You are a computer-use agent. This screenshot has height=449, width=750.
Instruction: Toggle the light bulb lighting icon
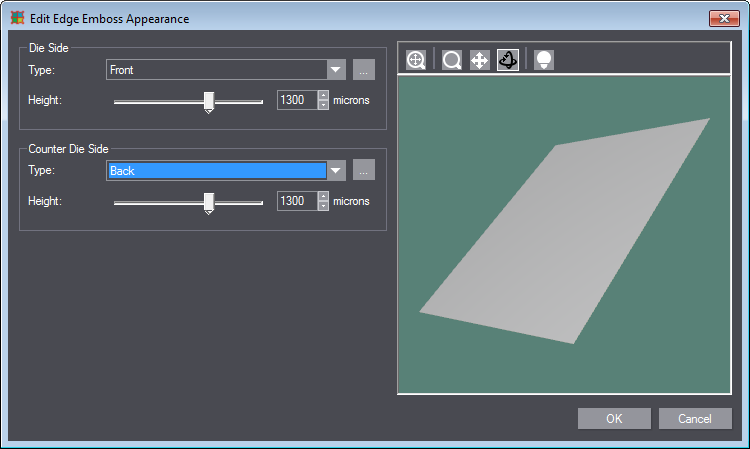click(543, 60)
